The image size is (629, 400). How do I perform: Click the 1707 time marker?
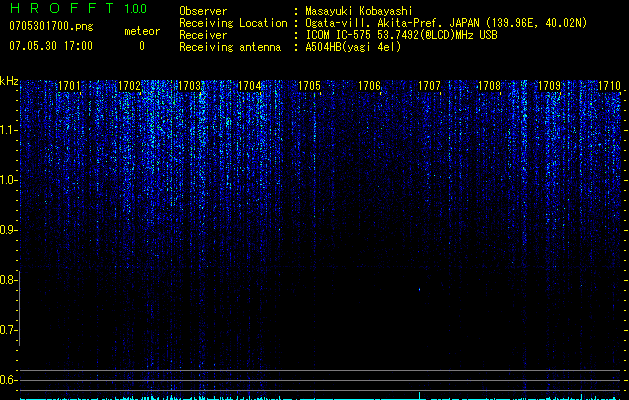tap(429, 85)
